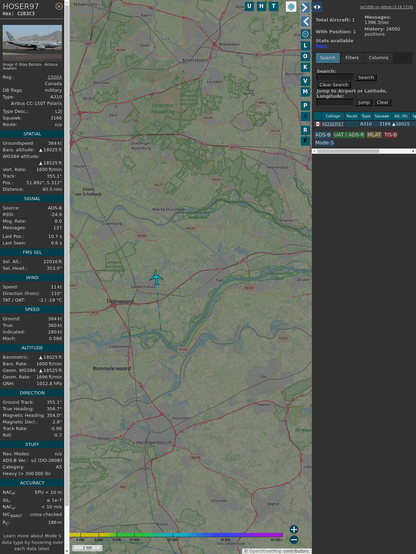Click the T map button

pyautogui.click(x=273, y=6)
